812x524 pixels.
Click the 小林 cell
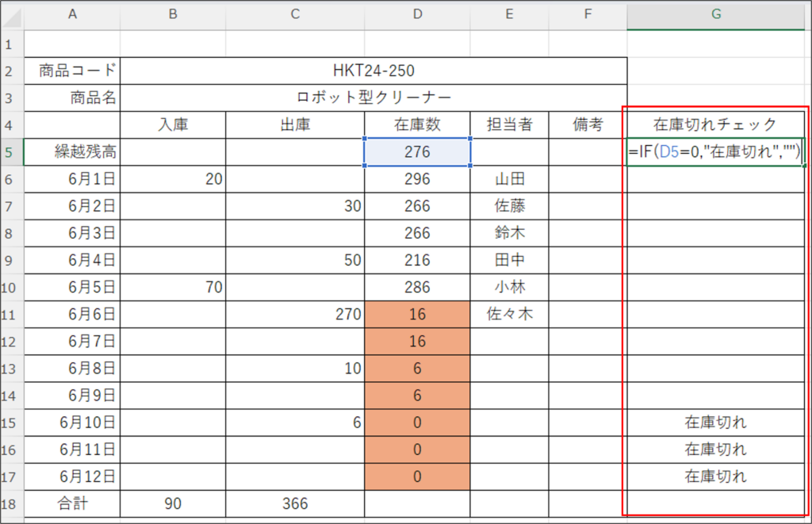pos(510,288)
